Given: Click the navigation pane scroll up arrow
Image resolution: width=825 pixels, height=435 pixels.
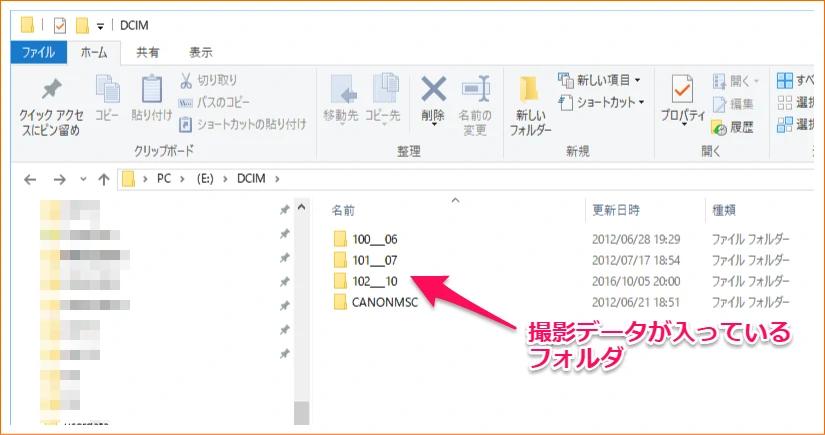Looking at the screenshot, I should 301,207.
